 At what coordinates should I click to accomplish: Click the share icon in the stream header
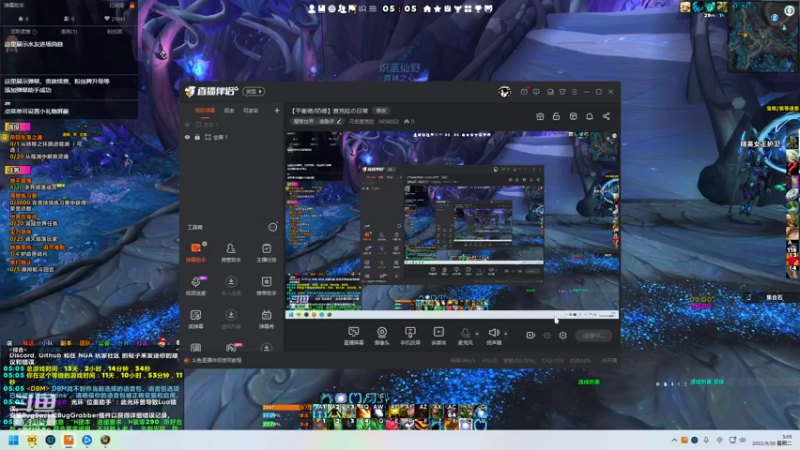(606, 116)
